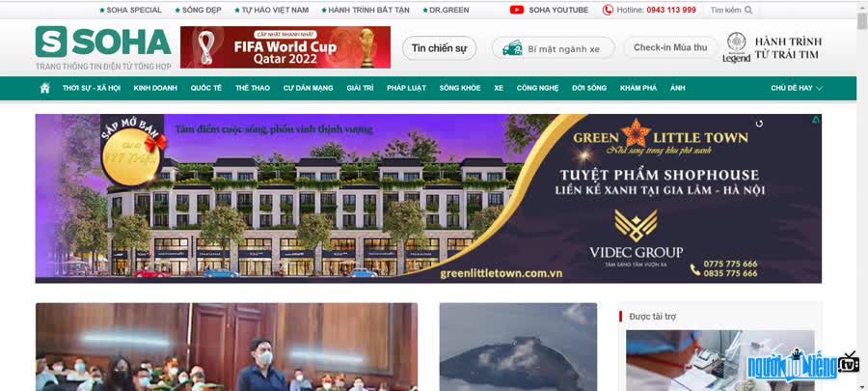Image resolution: width=868 pixels, height=391 pixels.
Task: Click the Check-in Mùa thu button
Action: coord(670,47)
